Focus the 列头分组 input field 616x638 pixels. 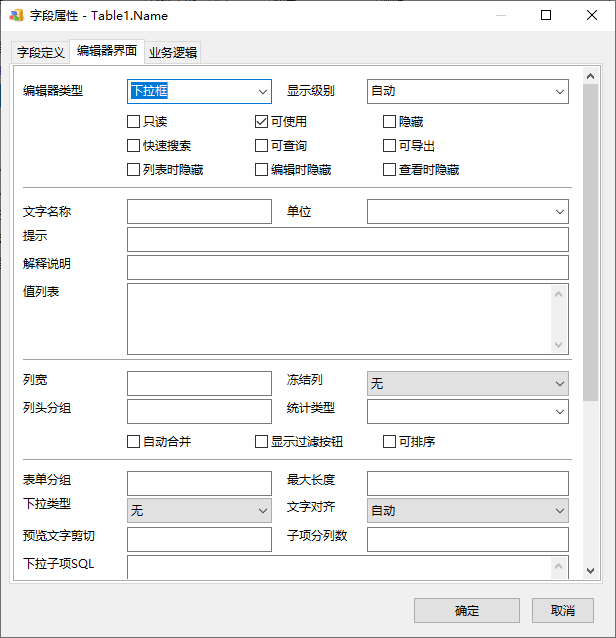click(x=199, y=411)
